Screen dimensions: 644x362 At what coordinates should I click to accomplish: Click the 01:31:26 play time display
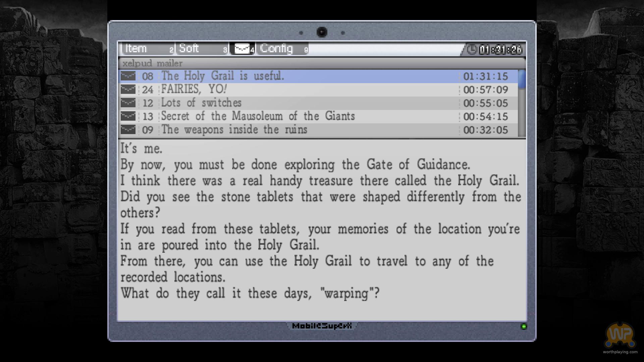click(x=500, y=50)
